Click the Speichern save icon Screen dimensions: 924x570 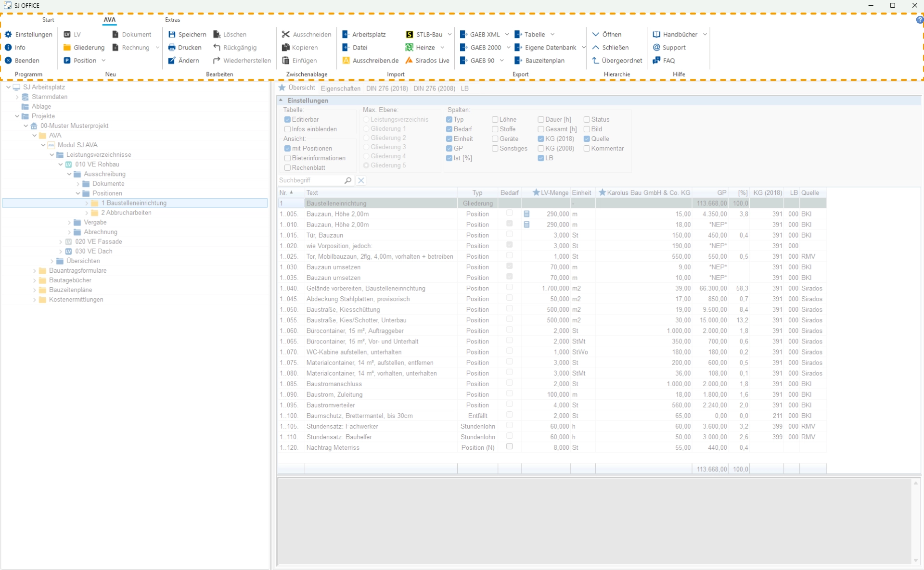(x=172, y=34)
